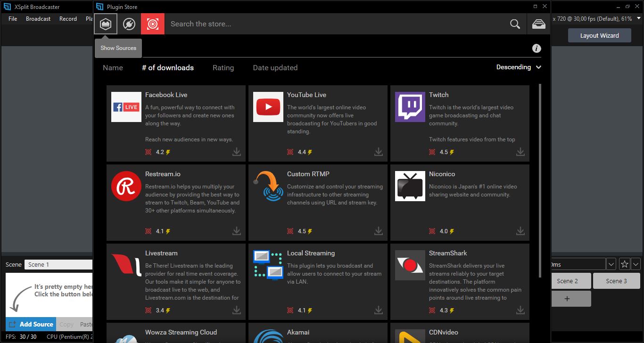
Task: Open the YouTube Live logo thumbnail
Action: click(x=268, y=107)
